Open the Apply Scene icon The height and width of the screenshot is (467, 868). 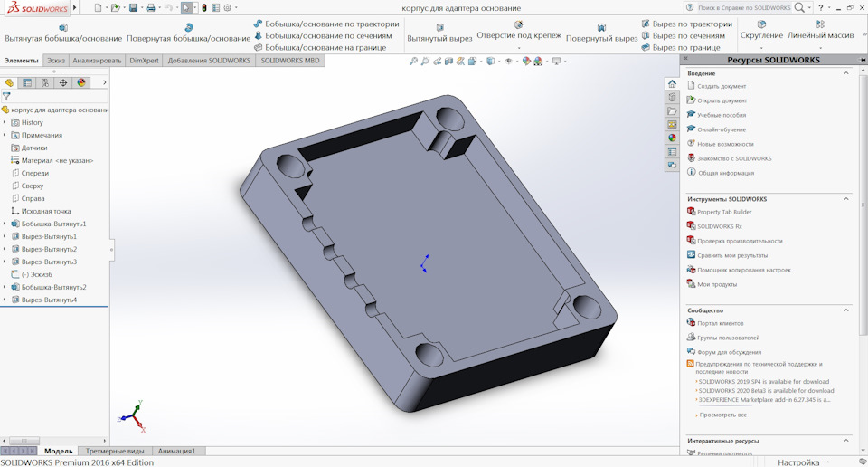tap(538, 61)
